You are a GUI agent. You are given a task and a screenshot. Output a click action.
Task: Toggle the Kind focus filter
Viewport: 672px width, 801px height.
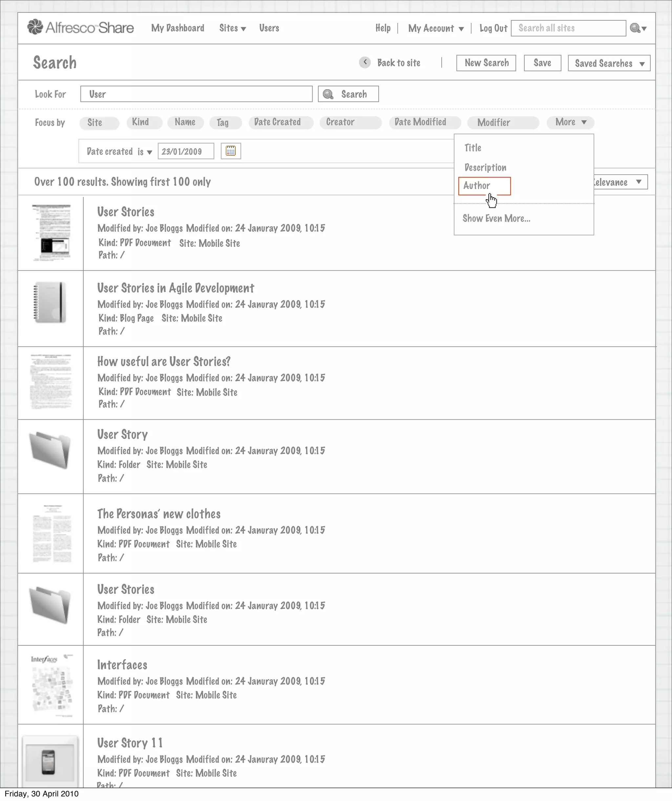(144, 122)
